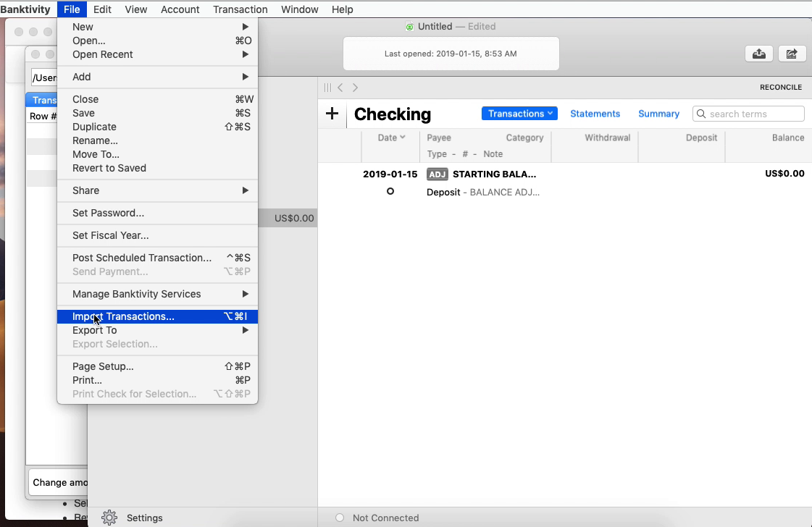The image size is (812, 527).
Task: Select the STARTING BALA... transaction row
Action: 564,182
